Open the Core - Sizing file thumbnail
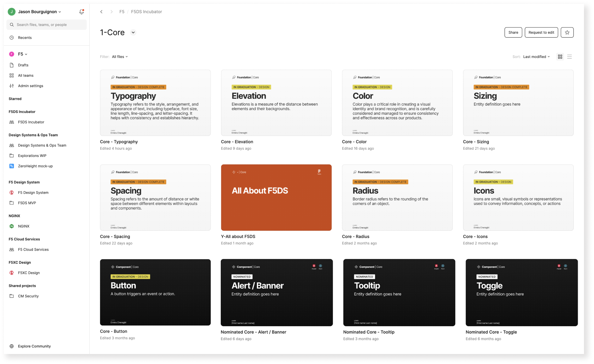 pos(518,103)
